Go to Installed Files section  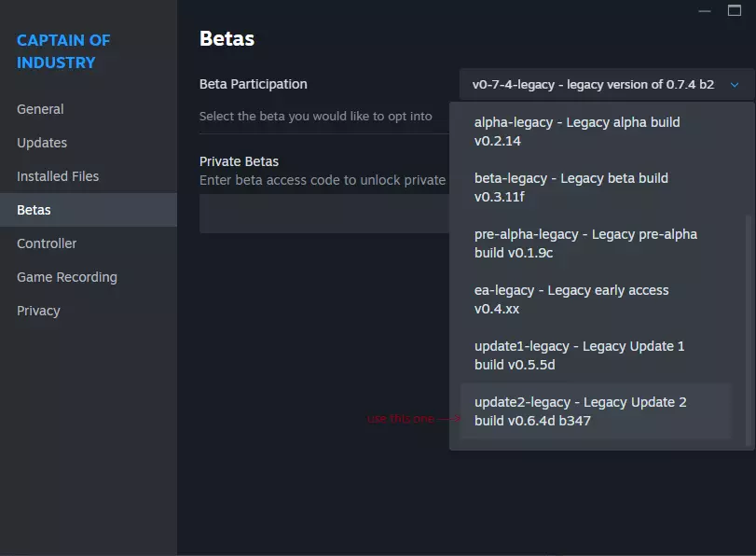pyautogui.click(x=58, y=176)
